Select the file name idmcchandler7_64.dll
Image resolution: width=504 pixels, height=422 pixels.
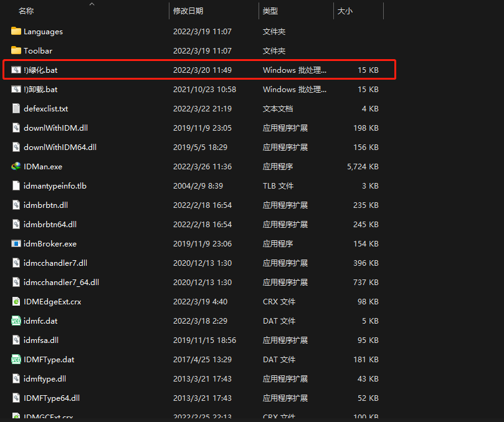tap(61, 283)
